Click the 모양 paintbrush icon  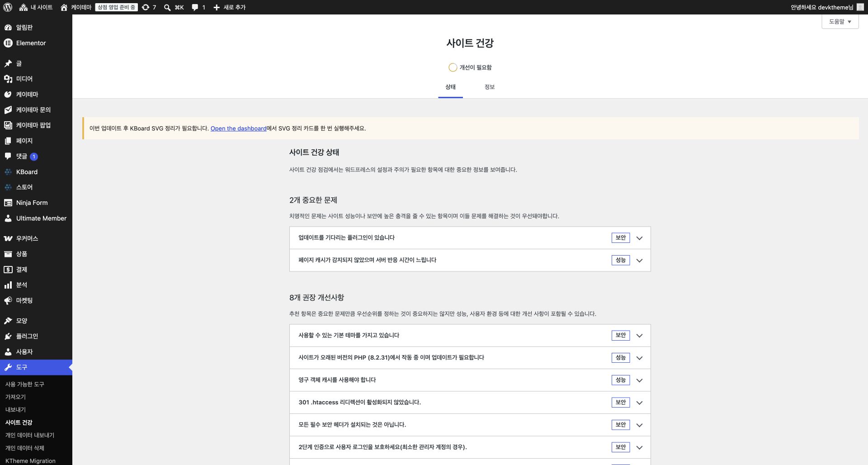point(8,321)
